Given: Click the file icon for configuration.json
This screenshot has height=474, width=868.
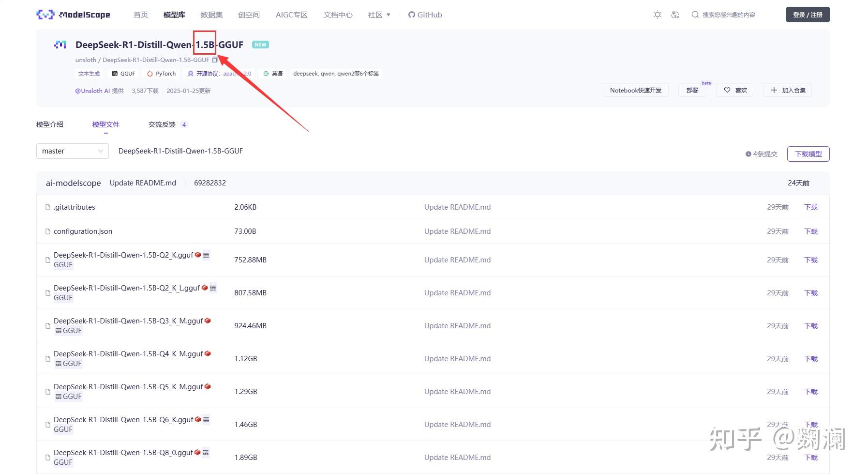Looking at the screenshot, I should (x=48, y=231).
